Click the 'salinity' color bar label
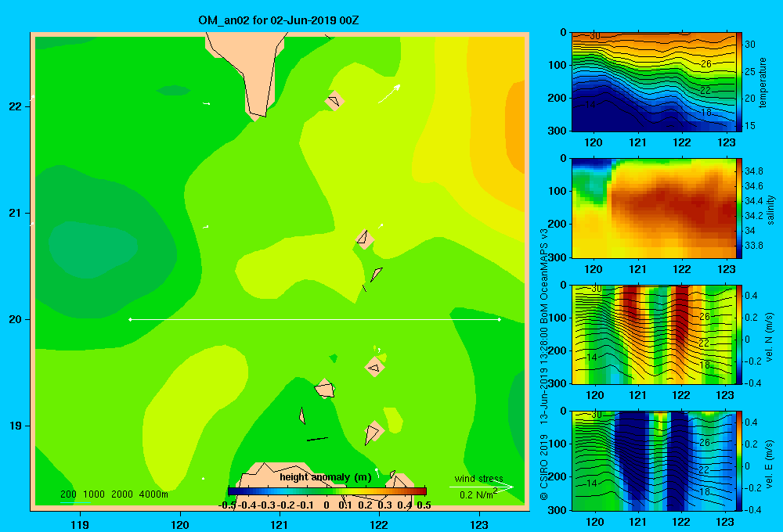Viewport: 783px width, 532px height. point(771,210)
